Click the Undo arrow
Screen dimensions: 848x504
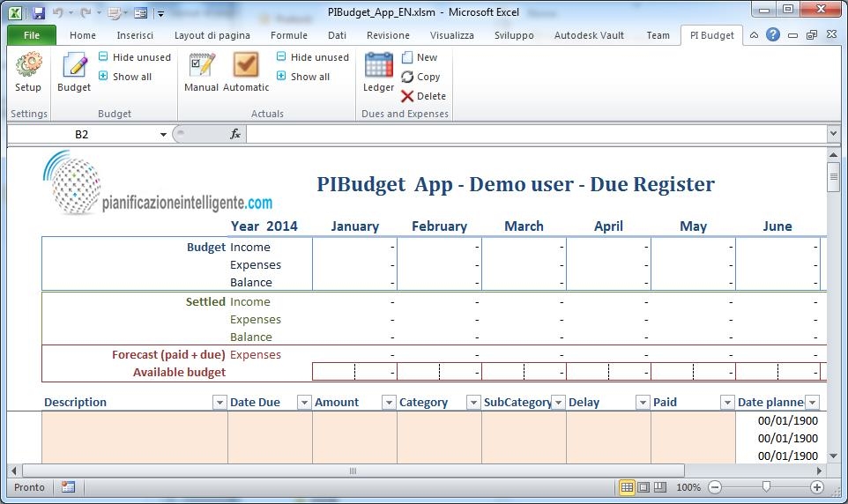[x=58, y=12]
